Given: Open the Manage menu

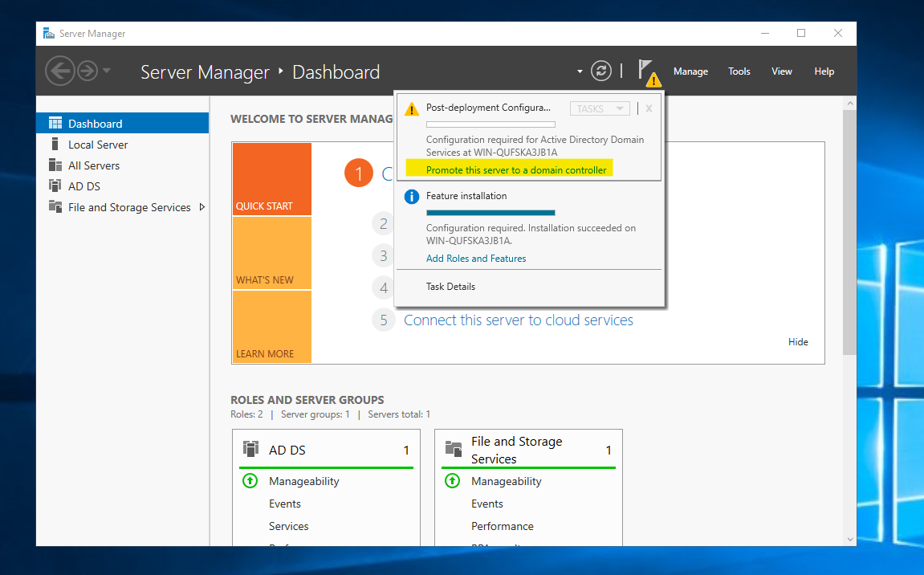Looking at the screenshot, I should pos(690,71).
